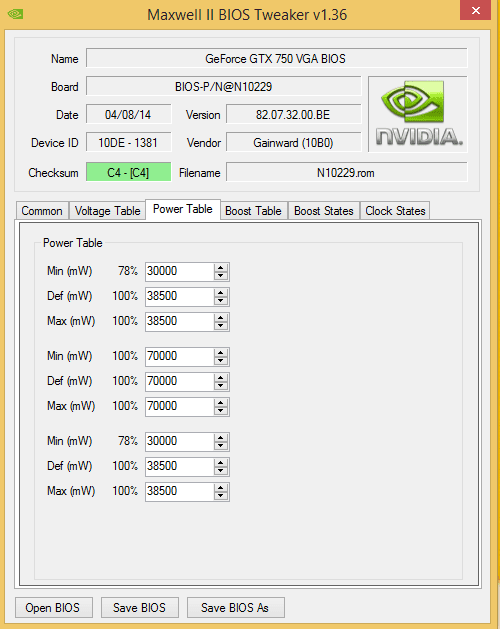500x629 pixels.
Task: Increase middle group's Min (mW) 70000 up arrow
Action: (221, 353)
